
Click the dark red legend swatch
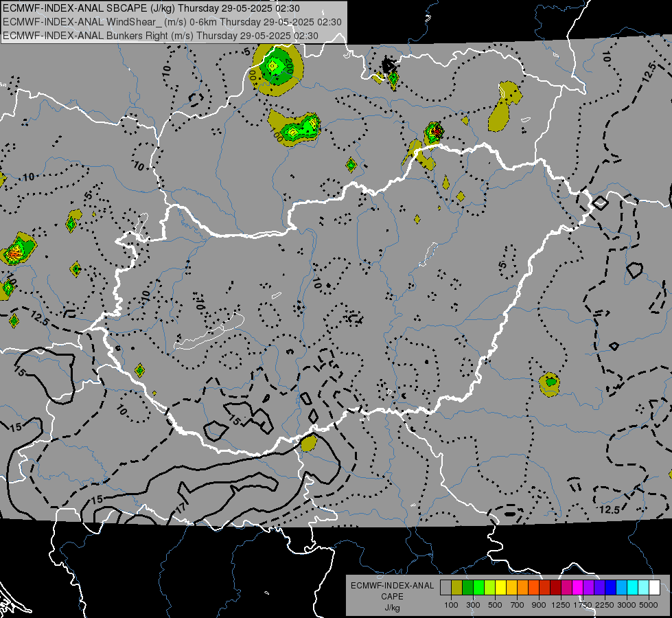click(x=555, y=588)
